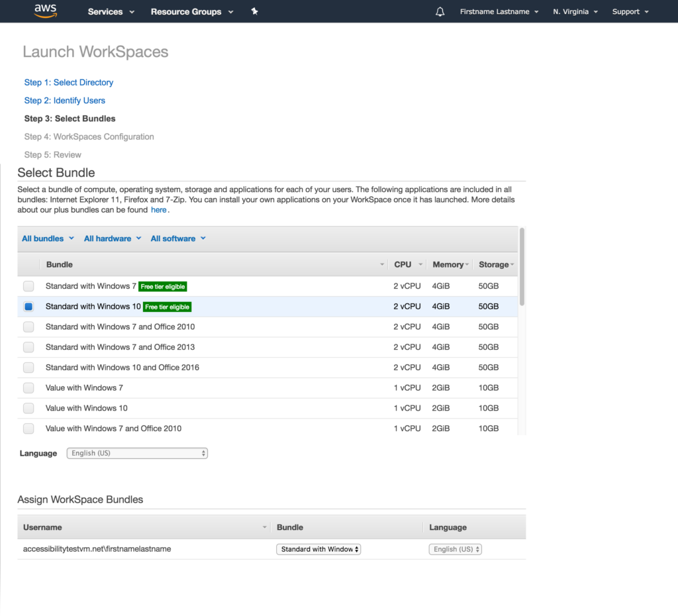
Task: Click Free tier eligible badge for Windows 10
Action: click(x=167, y=307)
